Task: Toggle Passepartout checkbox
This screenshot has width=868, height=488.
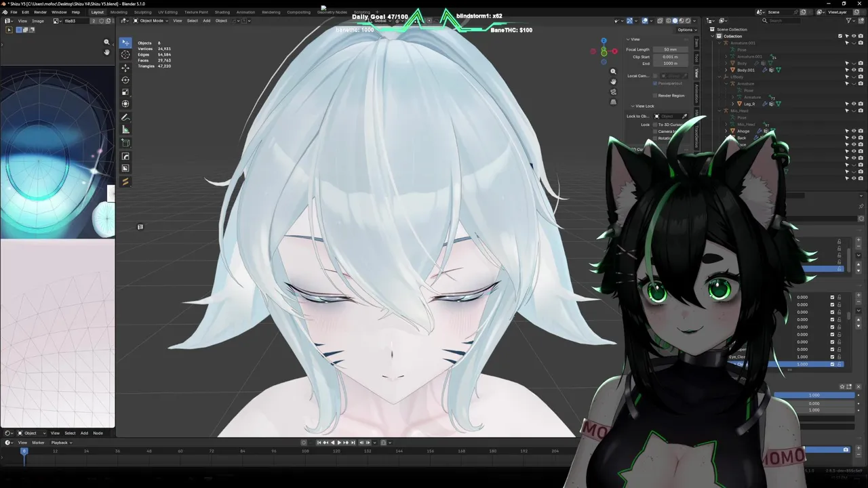Action: (655, 83)
